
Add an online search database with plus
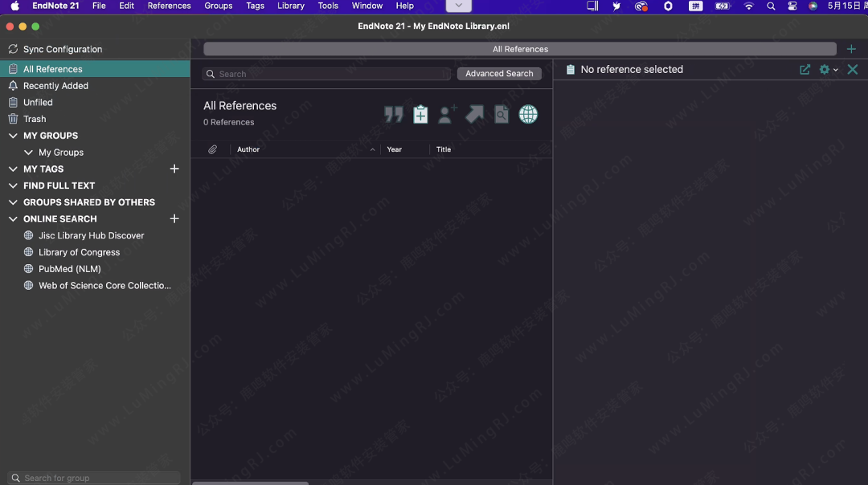click(x=174, y=219)
